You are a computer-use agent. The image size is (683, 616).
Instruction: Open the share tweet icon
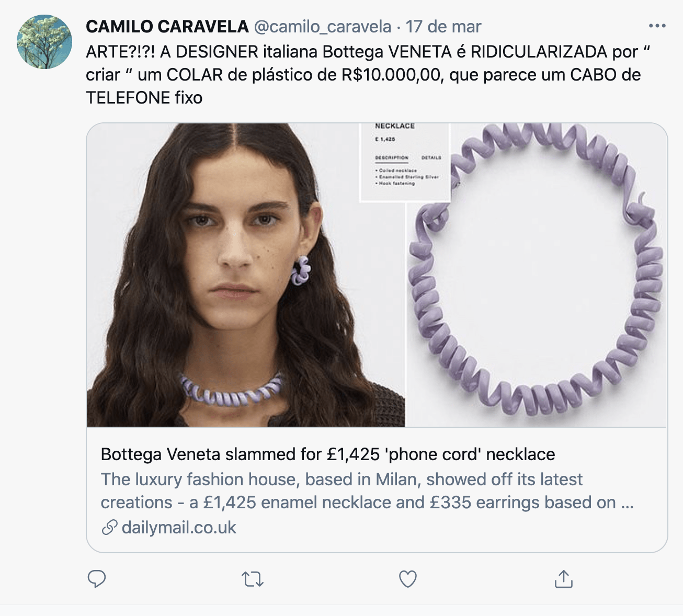click(x=563, y=579)
